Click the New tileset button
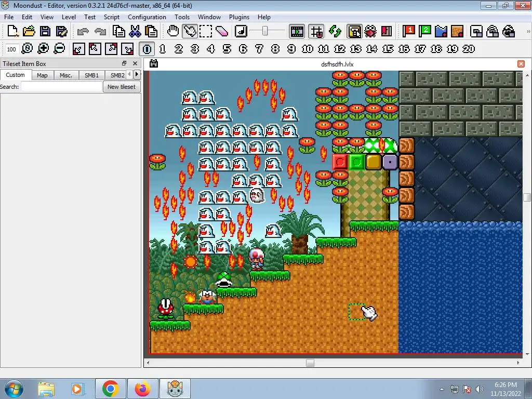The width and height of the screenshot is (532, 399). pos(122,87)
